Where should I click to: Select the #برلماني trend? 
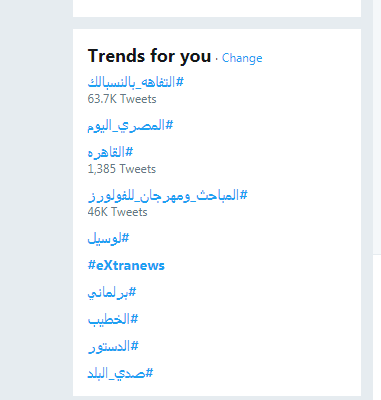coord(112,293)
